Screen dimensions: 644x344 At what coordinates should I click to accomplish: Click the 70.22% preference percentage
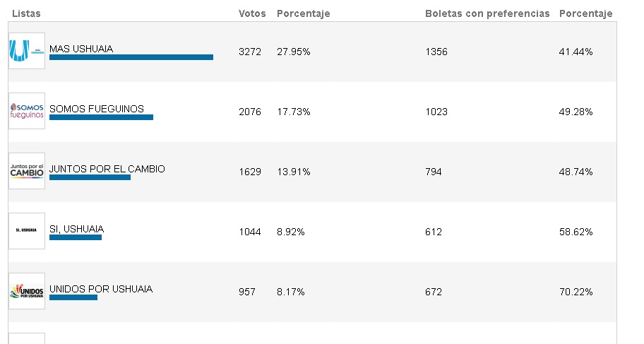click(576, 292)
